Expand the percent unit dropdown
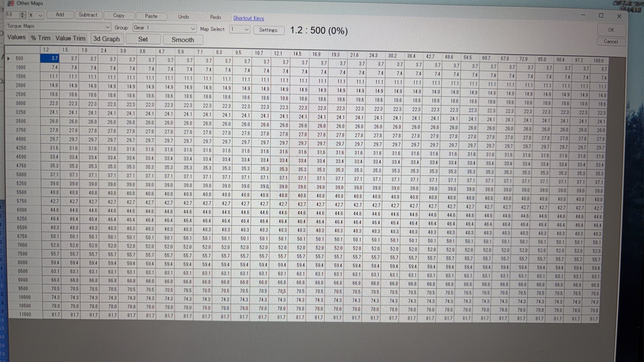The width and height of the screenshot is (644, 362). 40,16
